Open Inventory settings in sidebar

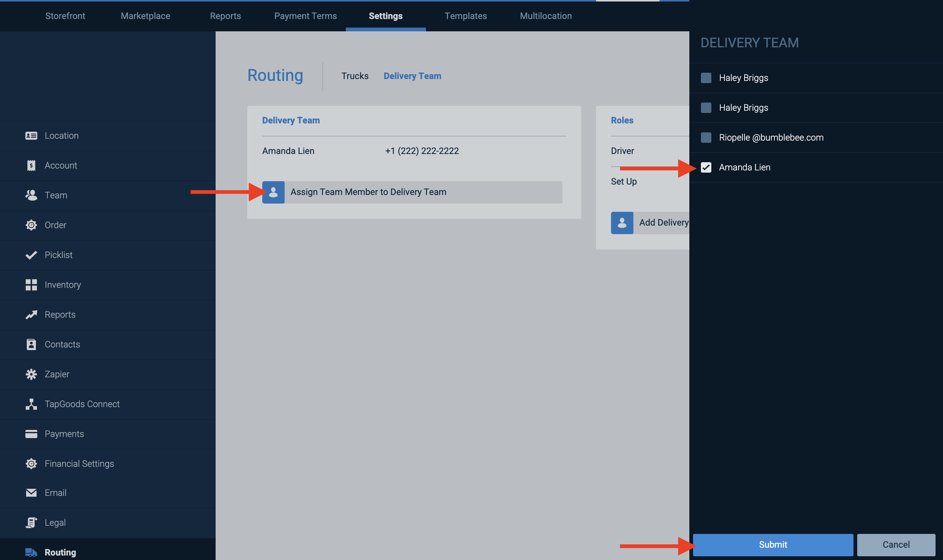pos(107,285)
